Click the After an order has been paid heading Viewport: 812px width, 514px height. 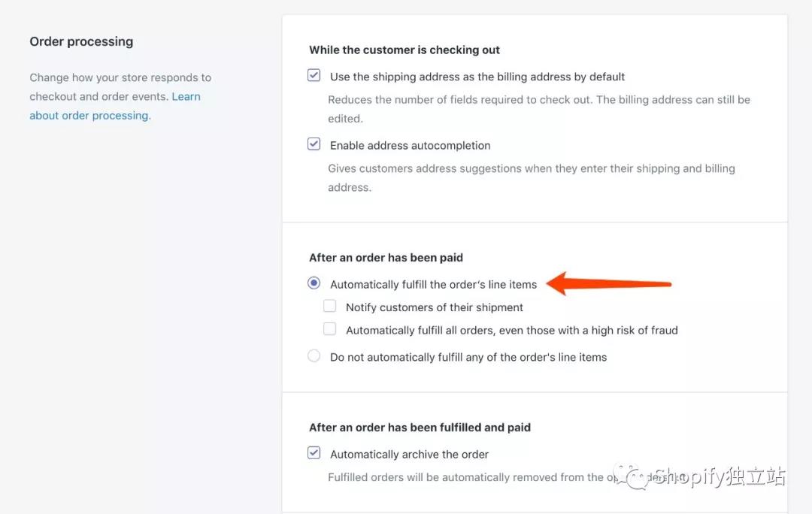click(386, 258)
